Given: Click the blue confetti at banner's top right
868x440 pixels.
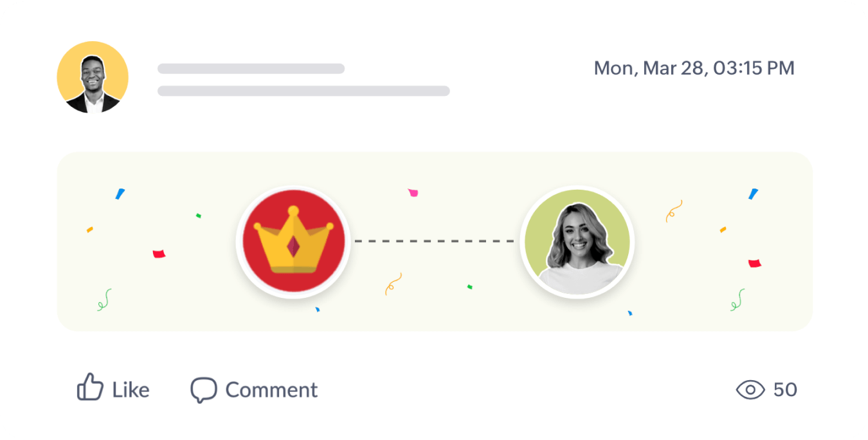Looking at the screenshot, I should [753, 194].
